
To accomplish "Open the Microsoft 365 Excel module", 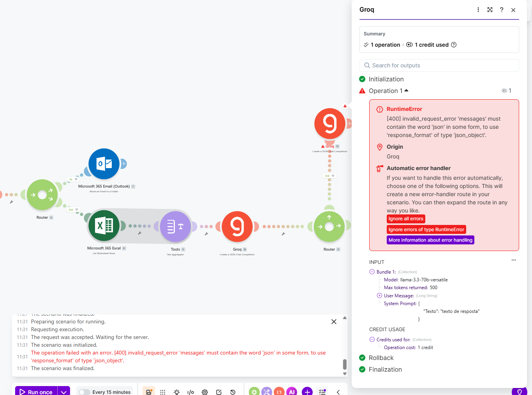I will (104, 226).
